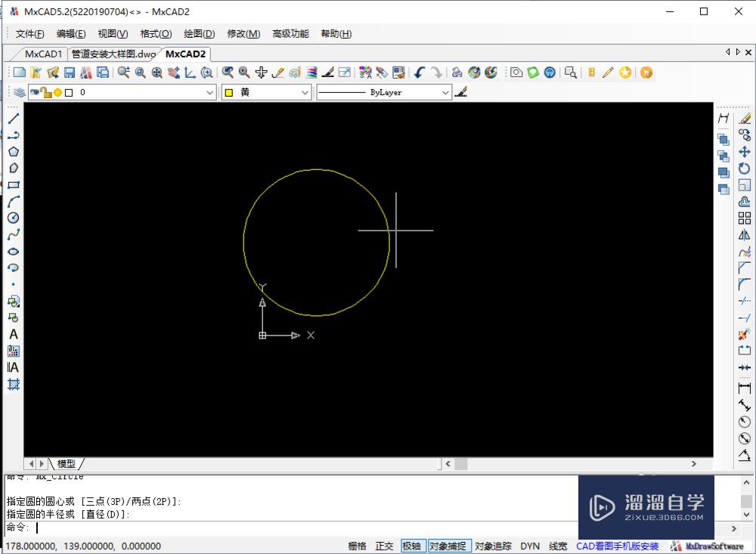Viewport: 756px width, 554px height.
Task: Click the CAD看图手机版安装 link
Action: (x=616, y=546)
